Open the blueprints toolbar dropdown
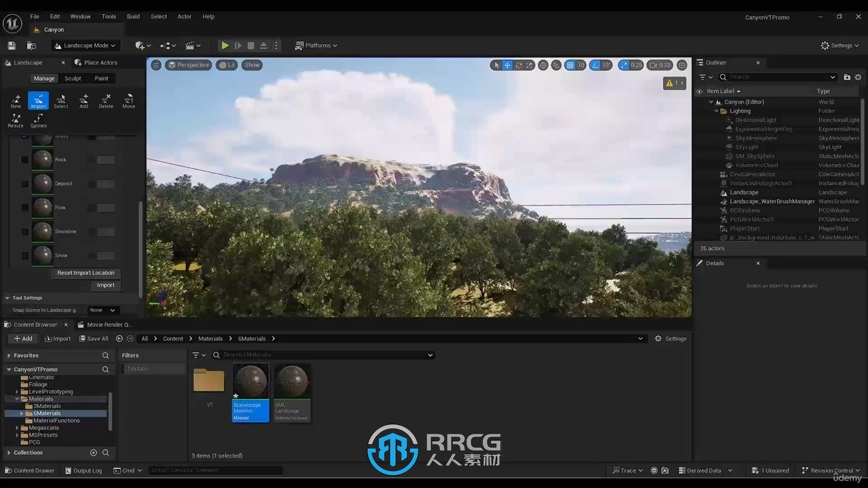The image size is (868, 488). 168,45
